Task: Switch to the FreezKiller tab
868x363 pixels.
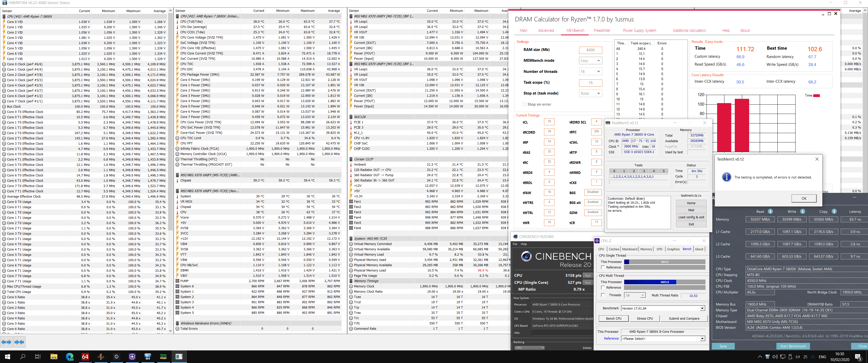Action: (602, 31)
